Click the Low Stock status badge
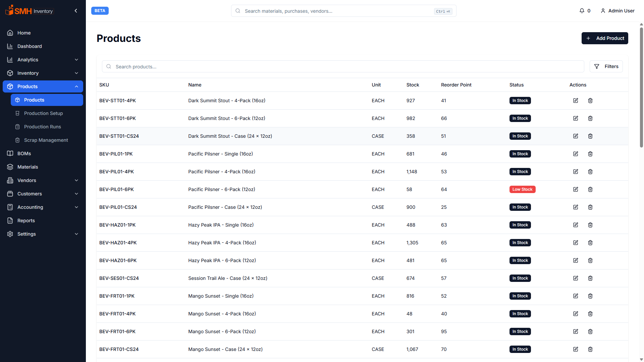The image size is (644, 362). click(522, 189)
